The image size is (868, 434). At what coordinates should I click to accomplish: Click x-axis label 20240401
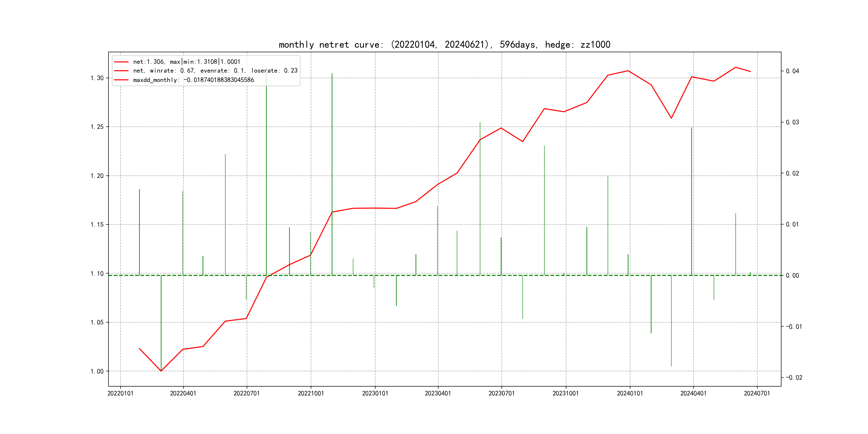pos(693,393)
